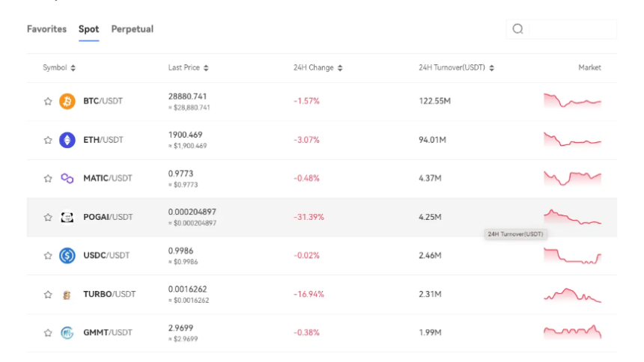
Task: Click the TURBO coin icon
Action: tap(67, 295)
